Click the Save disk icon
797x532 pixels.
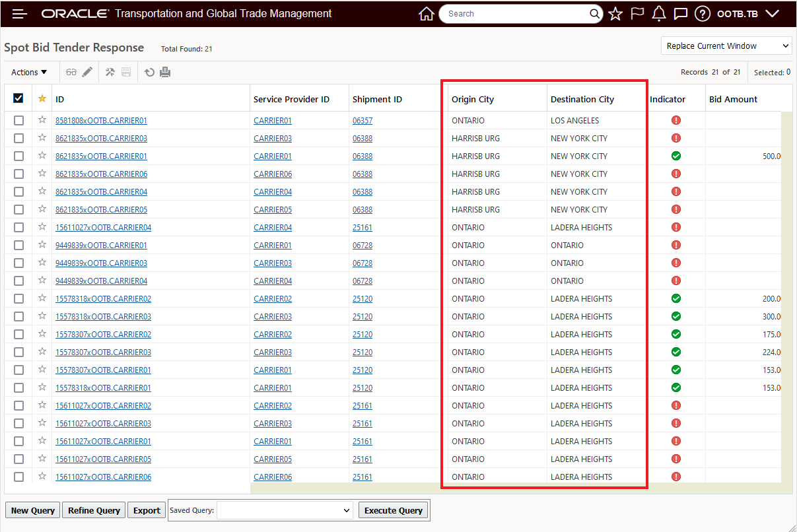tap(126, 72)
